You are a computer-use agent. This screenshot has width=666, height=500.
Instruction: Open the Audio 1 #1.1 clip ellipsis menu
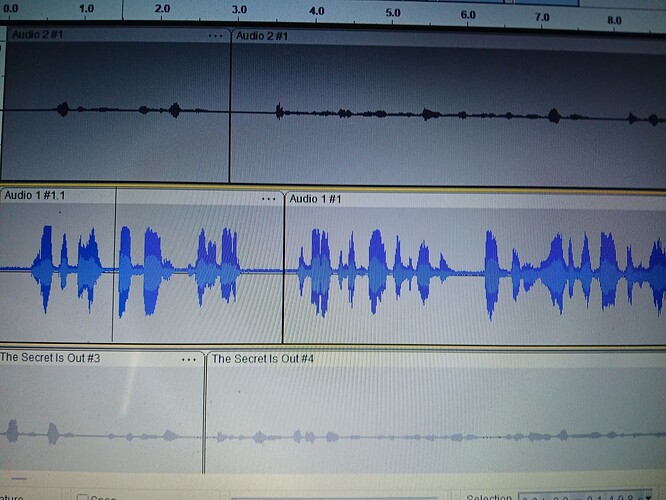268,199
